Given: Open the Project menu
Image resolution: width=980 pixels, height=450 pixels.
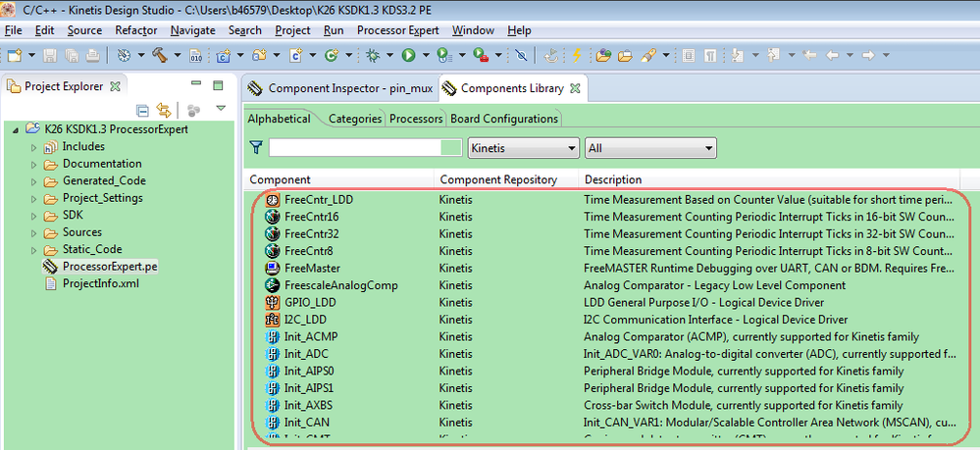Looking at the screenshot, I should click(292, 30).
